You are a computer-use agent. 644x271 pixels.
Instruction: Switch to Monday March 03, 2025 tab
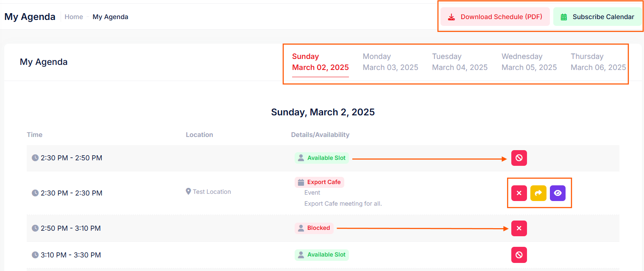click(390, 62)
